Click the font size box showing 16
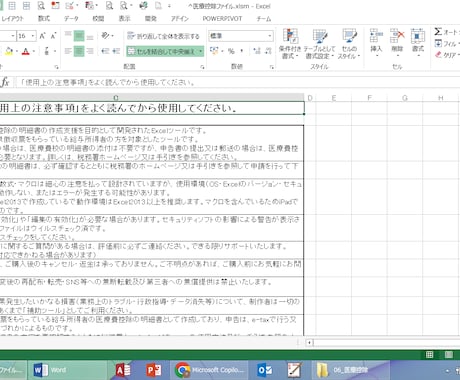 coord(23,36)
